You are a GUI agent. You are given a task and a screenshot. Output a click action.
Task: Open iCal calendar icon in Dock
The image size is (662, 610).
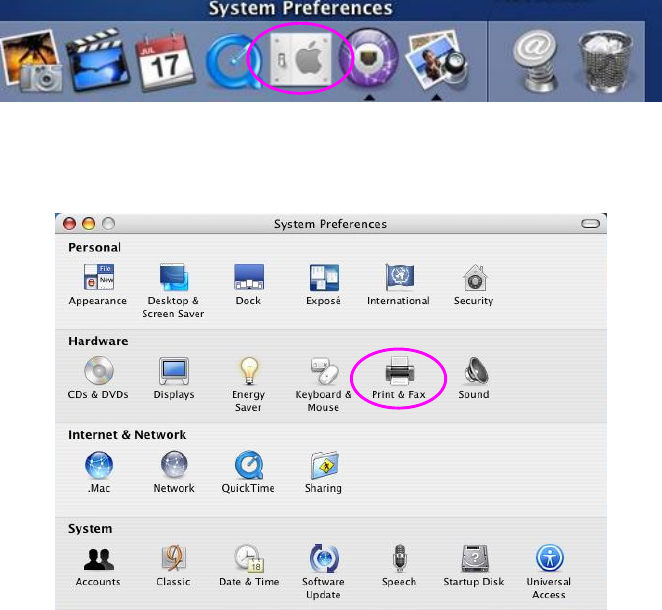(x=165, y=62)
